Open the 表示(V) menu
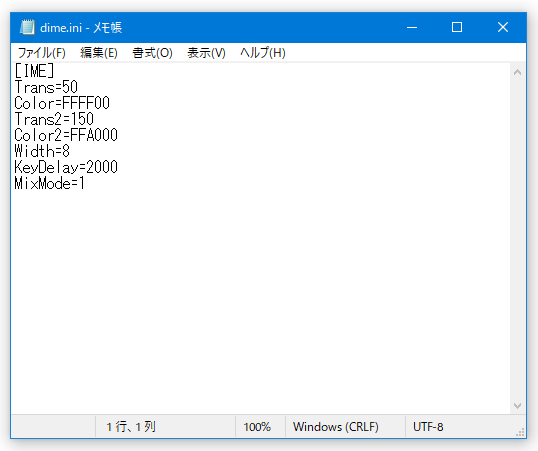The width and height of the screenshot is (538, 451). coord(206,53)
